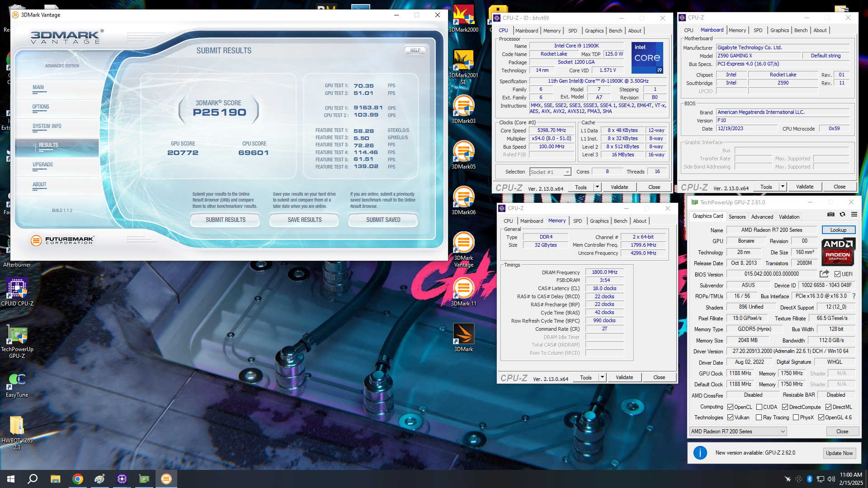The width and height of the screenshot is (868, 488).
Task: Click Validate in CPU-Z Memory window
Action: [x=624, y=377]
